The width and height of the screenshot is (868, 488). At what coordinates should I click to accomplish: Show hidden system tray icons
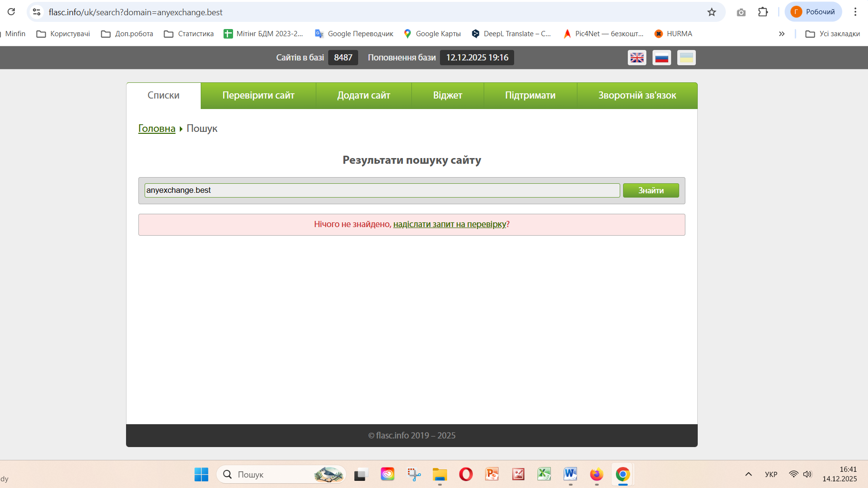(x=748, y=474)
